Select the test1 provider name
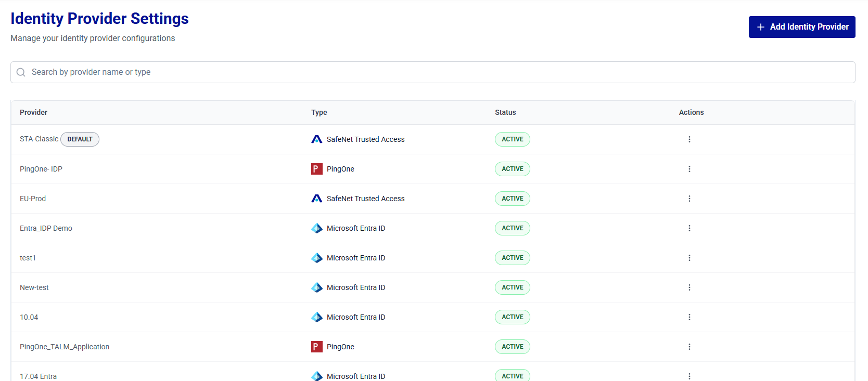868x381 pixels. click(28, 258)
